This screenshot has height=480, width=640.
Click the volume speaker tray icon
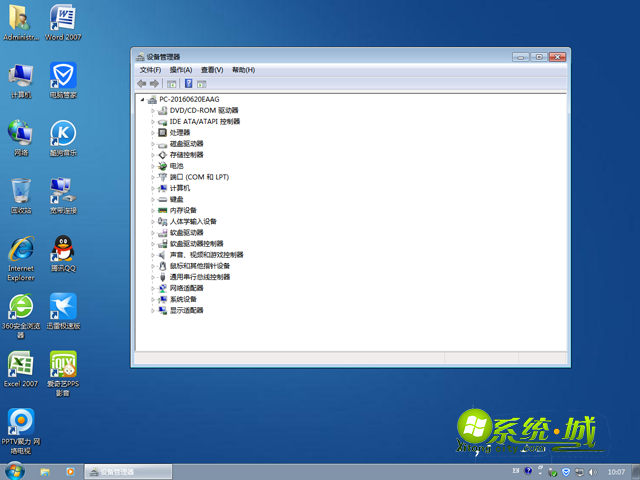(x=593, y=472)
